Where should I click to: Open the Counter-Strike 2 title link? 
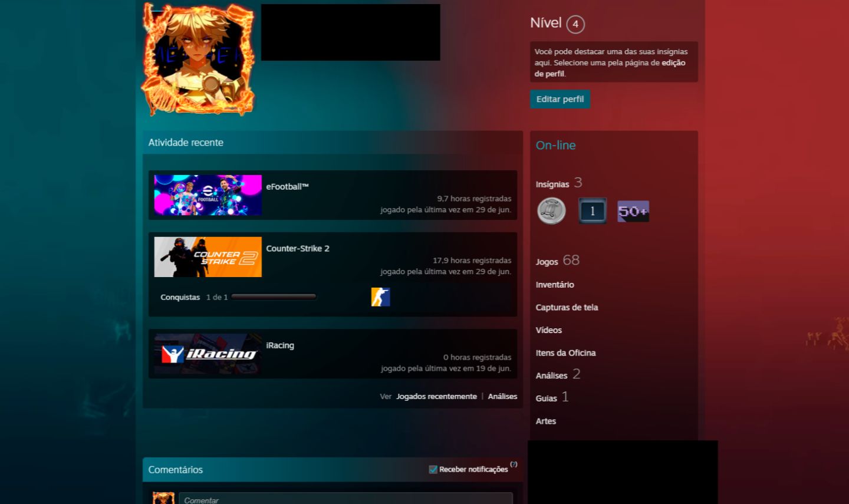(x=298, y=249)
